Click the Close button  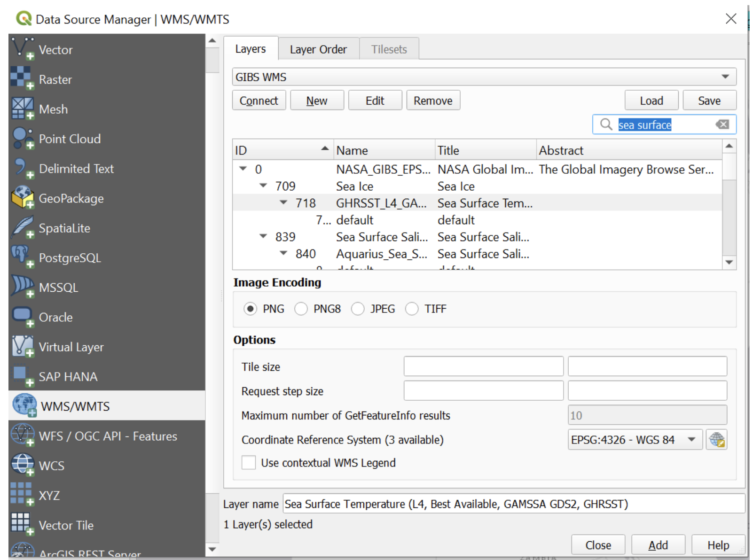(x=598, y=545)
